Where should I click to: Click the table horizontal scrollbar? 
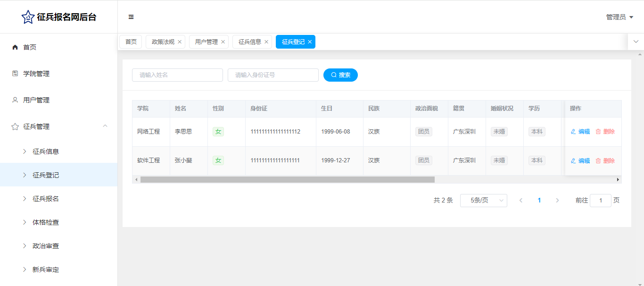coord(287,180)
